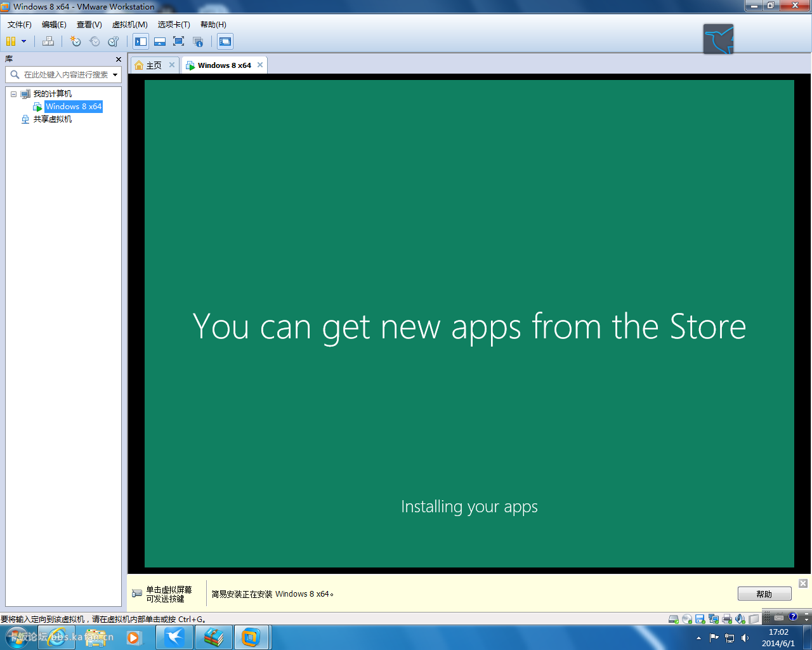Image resolution: width=812 pixels, height=650 pixels.
Task: Open the 编辑(E) menu
Action: 54,24
